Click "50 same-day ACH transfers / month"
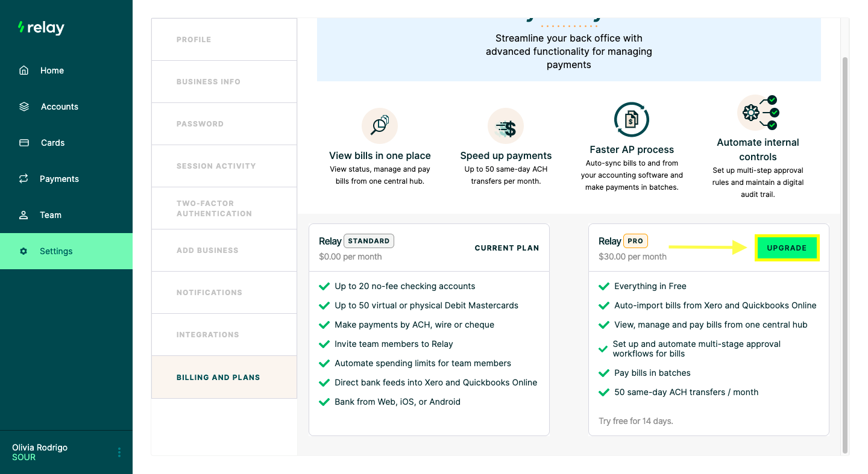The width and height of the screenshot is (868, 474). pyautogui.click(x=686, y=392)
